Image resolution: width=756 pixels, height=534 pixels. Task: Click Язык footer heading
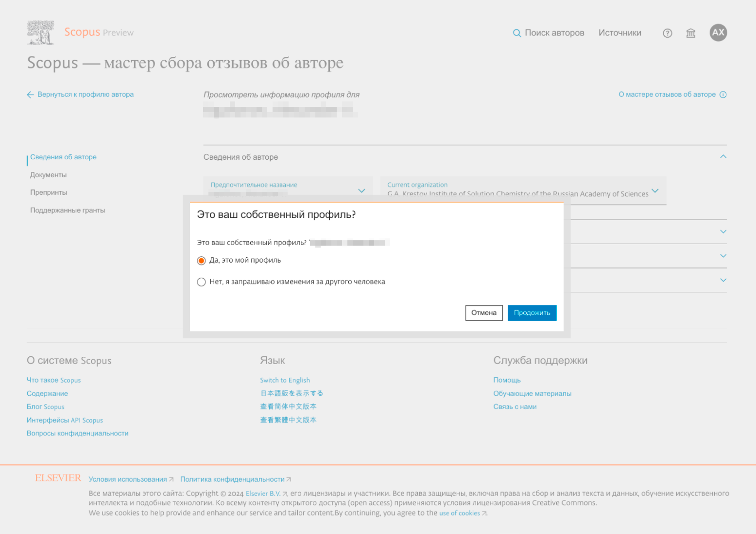click(x=273, y=361)
